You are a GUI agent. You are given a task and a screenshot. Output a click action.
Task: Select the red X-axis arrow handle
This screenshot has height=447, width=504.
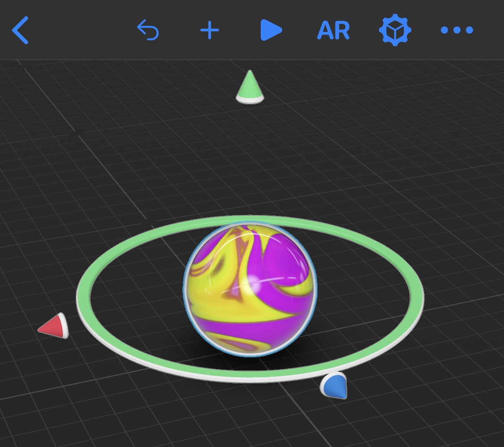click(53, 326)
